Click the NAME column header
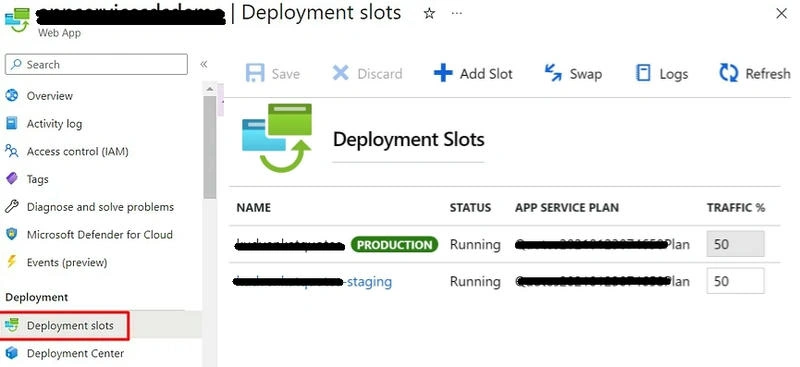The height and width of the screenshot is (367, 800). coord(254,208)
